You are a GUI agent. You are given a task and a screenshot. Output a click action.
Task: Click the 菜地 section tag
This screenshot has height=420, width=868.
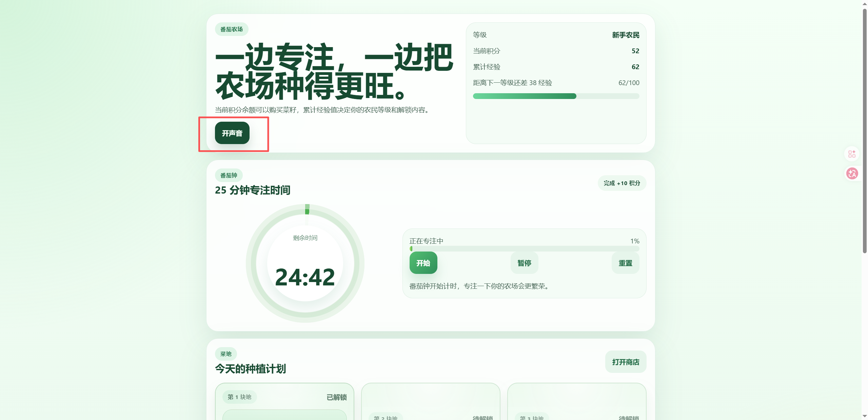pos(226,354)
